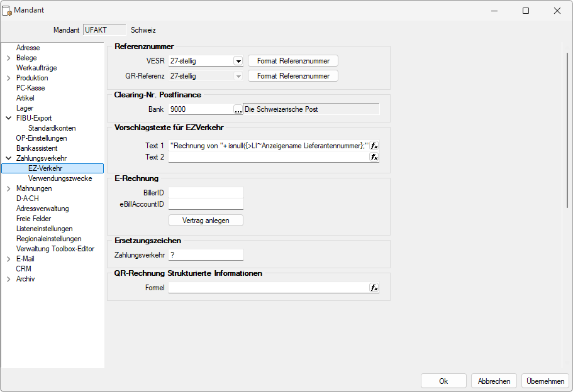Open formula editor for Text 1
This screenshot has height=392, width=573.
(374, 145)
